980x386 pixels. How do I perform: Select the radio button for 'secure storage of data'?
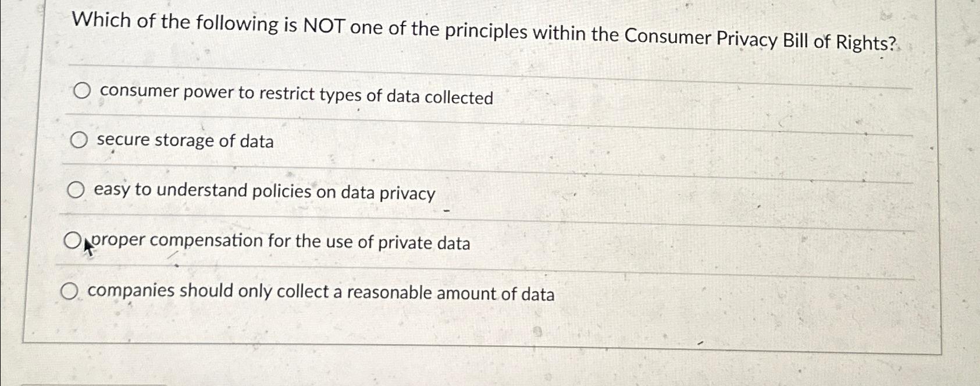coord(80,140)
